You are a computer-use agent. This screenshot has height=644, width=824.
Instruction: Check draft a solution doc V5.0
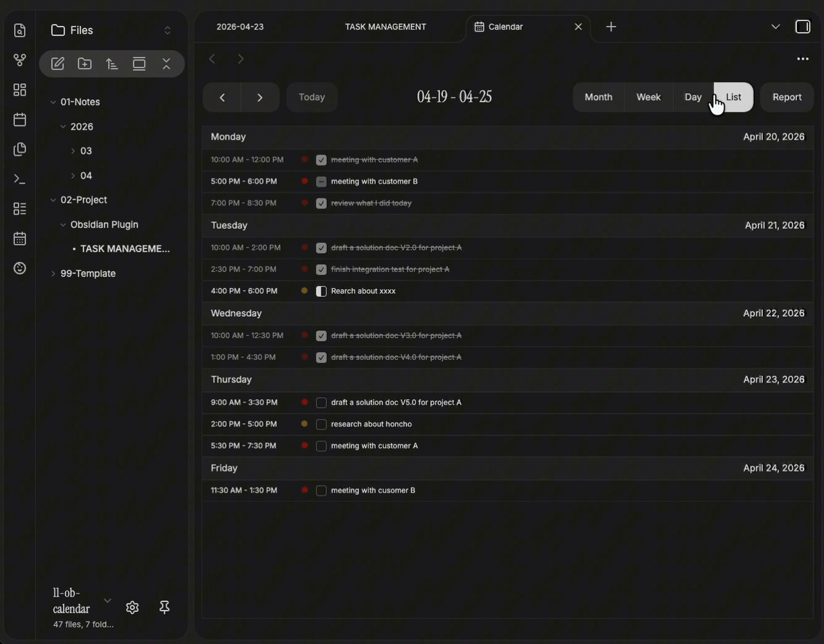click(321, 402)
